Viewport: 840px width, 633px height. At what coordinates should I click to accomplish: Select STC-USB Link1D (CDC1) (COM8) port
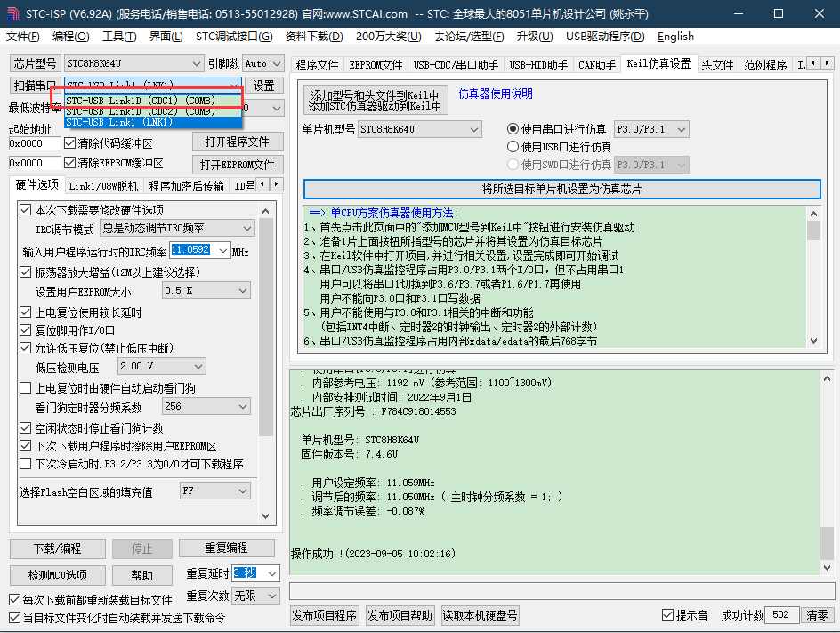pos(153,101)
